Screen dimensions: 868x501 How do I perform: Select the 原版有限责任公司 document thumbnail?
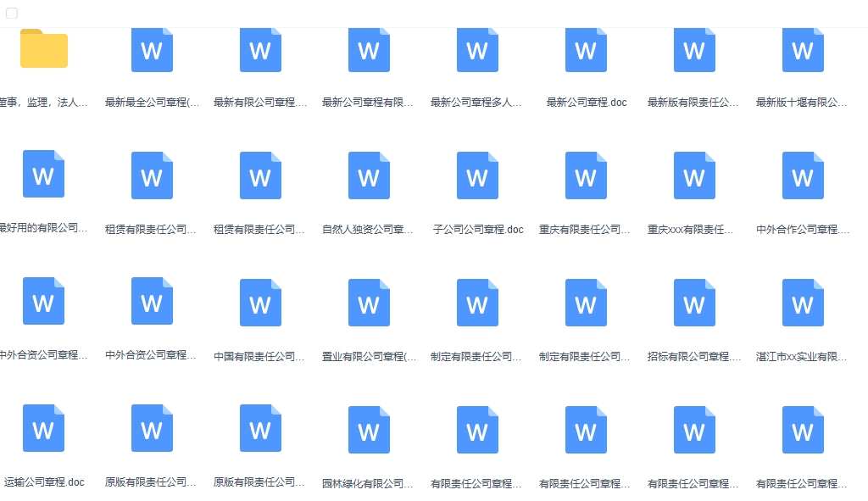152,429
